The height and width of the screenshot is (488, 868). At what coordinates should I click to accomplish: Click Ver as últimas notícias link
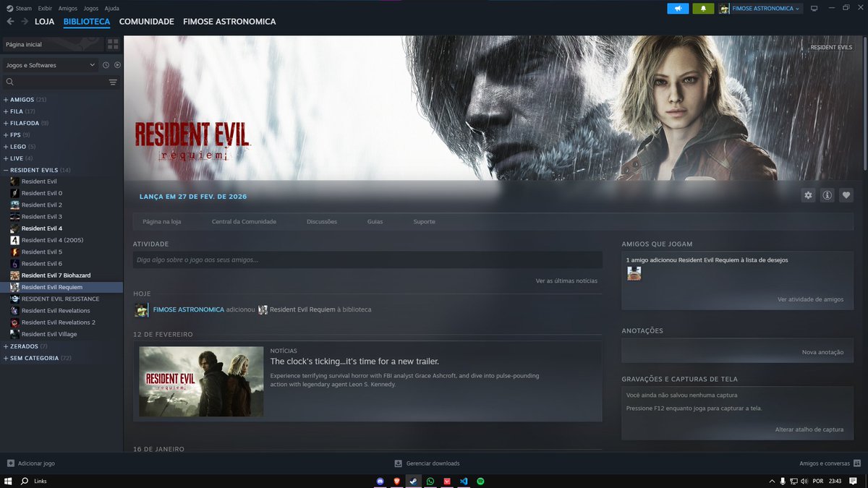[x=566, y=281]
